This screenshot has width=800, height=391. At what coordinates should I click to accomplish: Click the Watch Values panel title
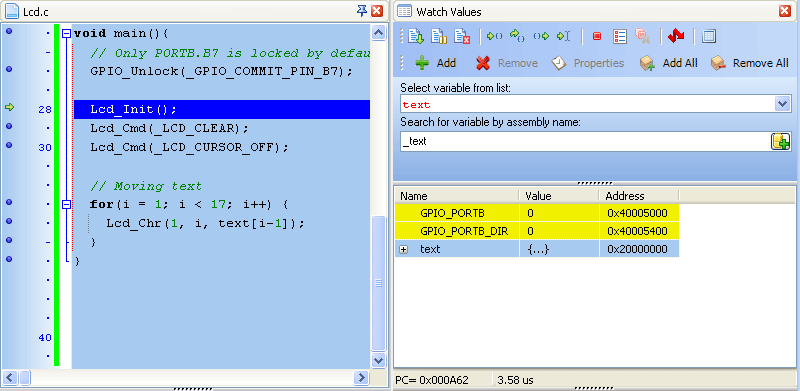(449, 12)
